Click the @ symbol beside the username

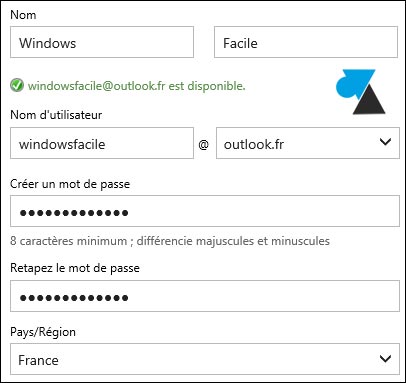point(204,145)
